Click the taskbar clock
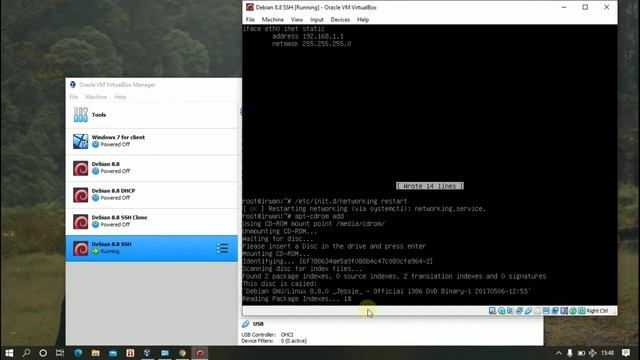Screen dimensions: 640x360 608,353
